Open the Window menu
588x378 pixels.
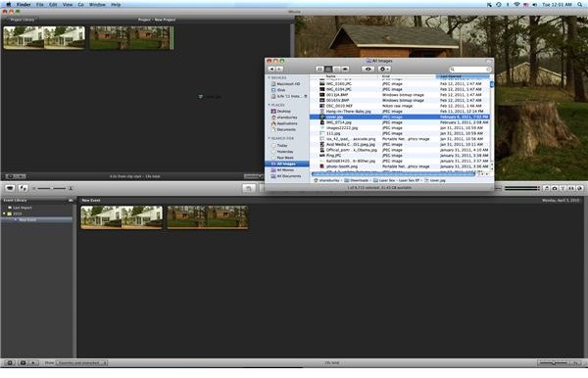97,5
